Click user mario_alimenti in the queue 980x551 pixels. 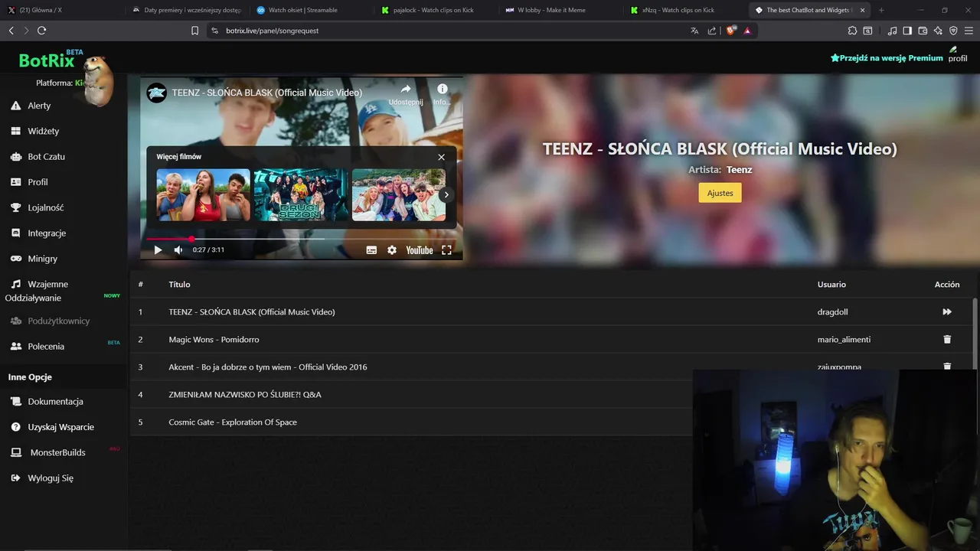[x=844, y=339]
